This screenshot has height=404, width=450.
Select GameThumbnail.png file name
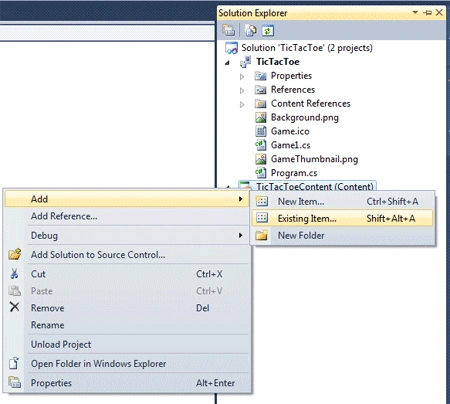[314, 159]
